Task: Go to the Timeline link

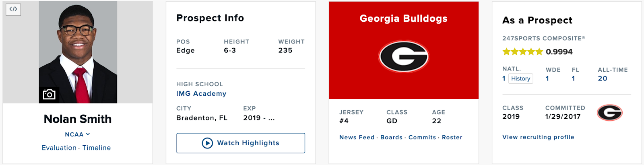Action: coord(97,148)
